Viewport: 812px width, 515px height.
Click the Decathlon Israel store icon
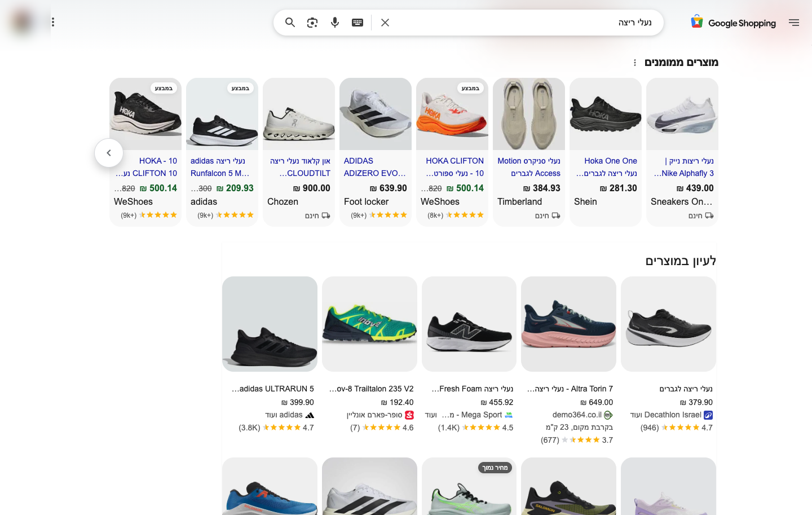coord(708,415)
